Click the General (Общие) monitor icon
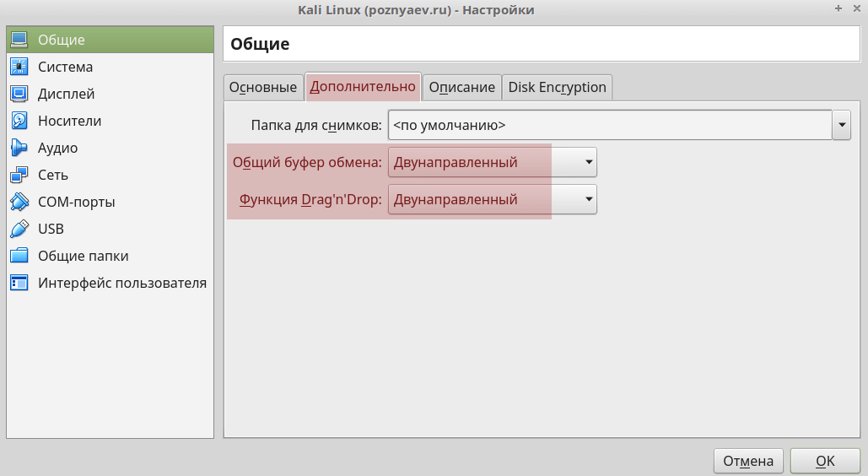This screenshot has width=868, height=476. pos(19,40)
